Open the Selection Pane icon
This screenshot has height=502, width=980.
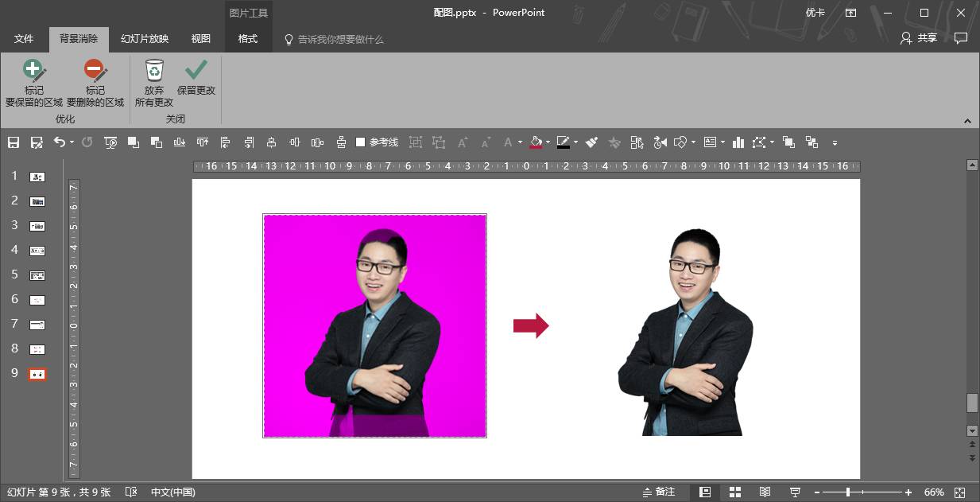pyautogui.click(x=636, y=142)
